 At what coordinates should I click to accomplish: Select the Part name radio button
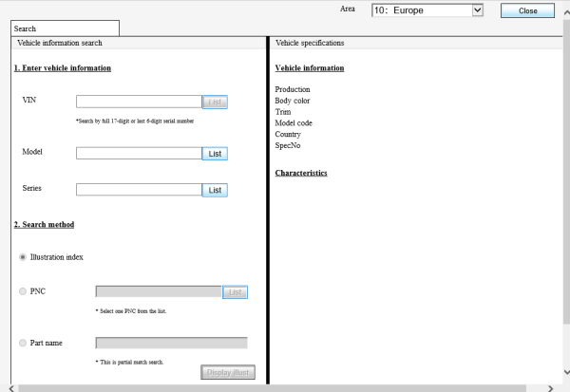[x=23, y=343]
